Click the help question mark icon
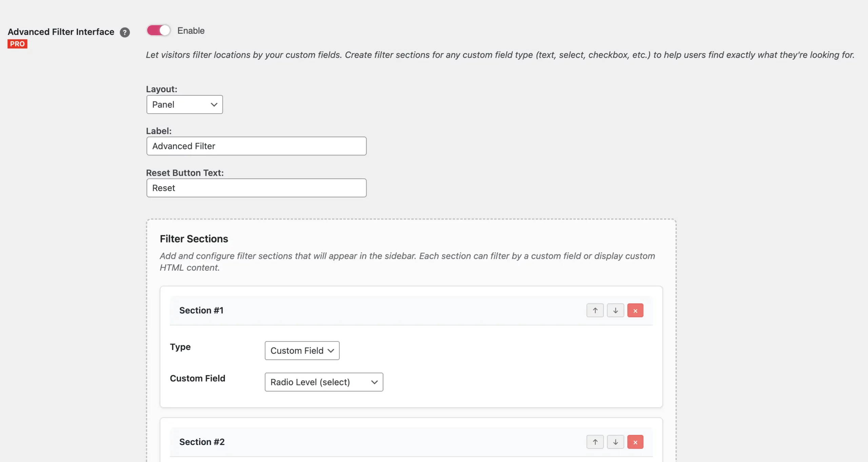 [x=125, y=32]
